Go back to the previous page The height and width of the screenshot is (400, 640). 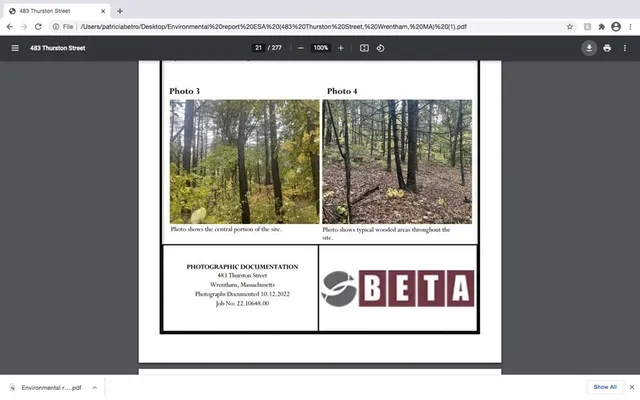point(9,27)
